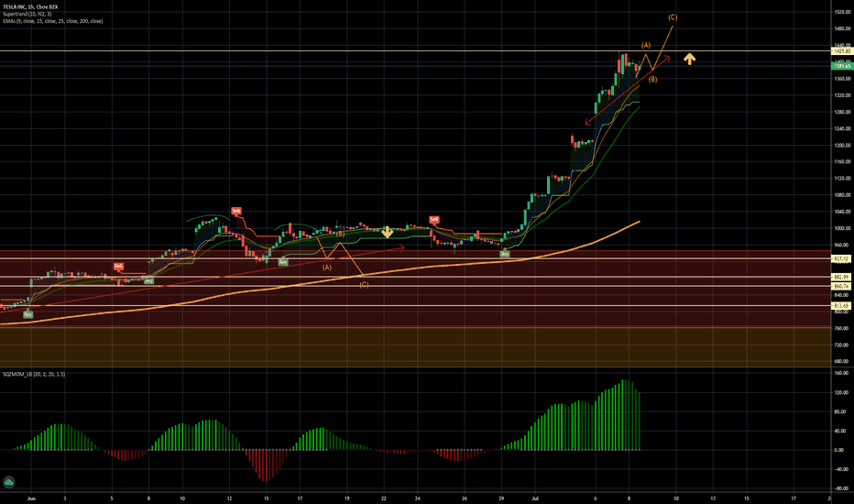Click the first Buy signal at chart start
The height and width of the screenshot is (504, 854).
(x=28, y=314)
